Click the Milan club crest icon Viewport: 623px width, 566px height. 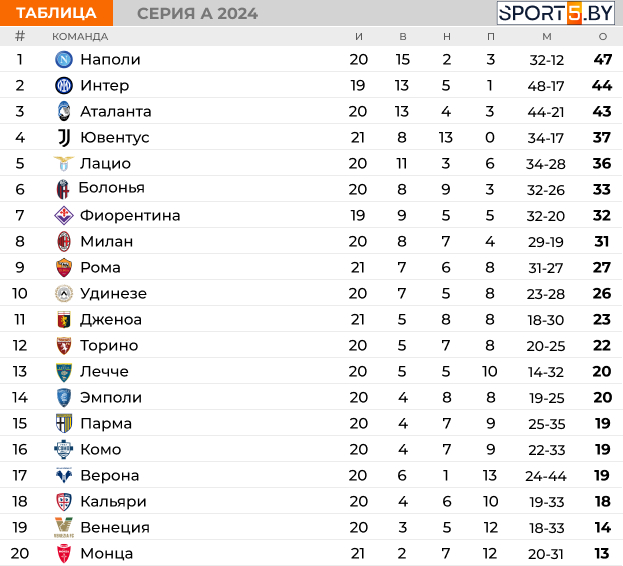pyautogui.click(x=64, y=242)
